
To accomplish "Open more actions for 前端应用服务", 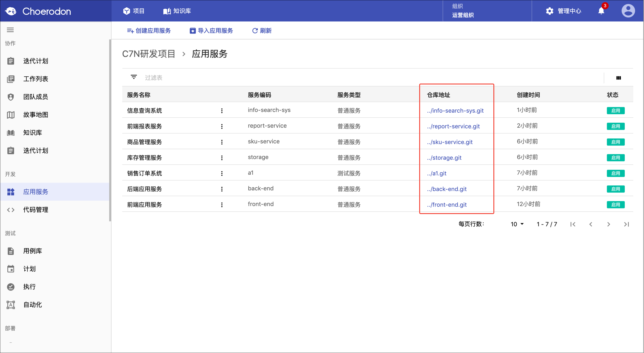I will coord(222,205).
